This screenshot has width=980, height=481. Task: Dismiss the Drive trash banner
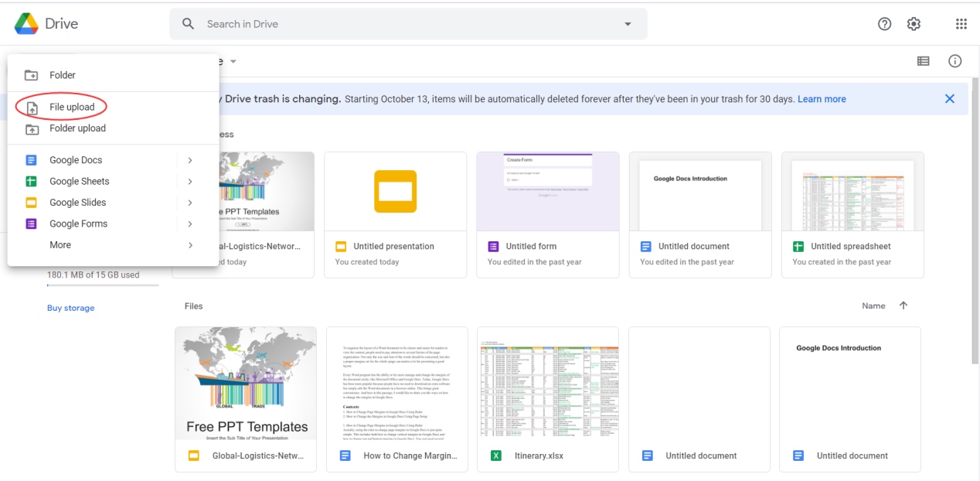tap(950, 99)
